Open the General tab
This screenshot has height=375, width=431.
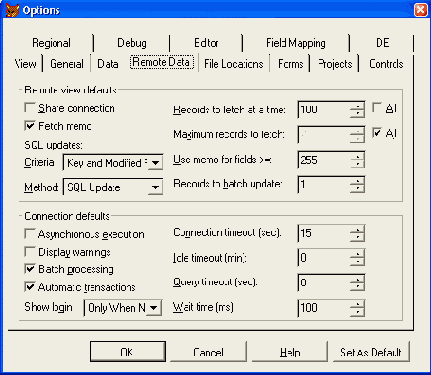(67, 64)
